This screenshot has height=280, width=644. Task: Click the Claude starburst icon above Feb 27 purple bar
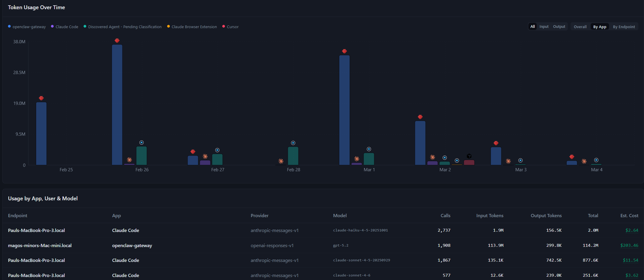pos(205,156)
